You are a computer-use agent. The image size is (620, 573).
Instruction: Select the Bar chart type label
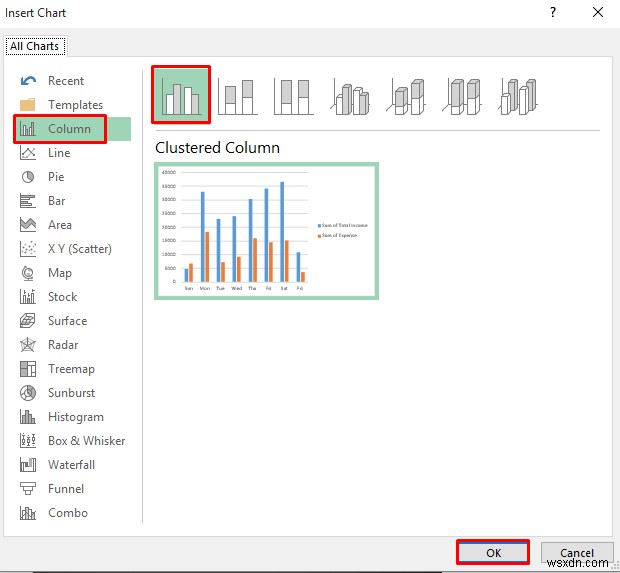coord(56,201)
